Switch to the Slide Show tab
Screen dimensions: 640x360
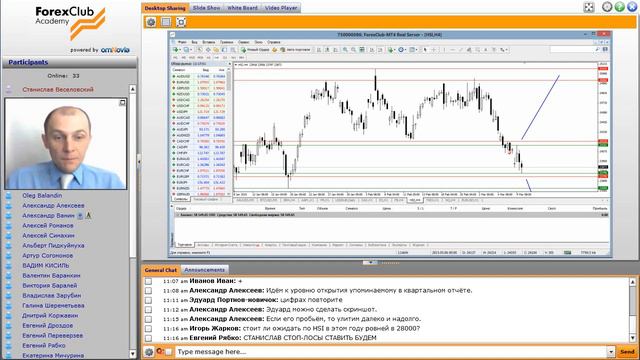[x=206, y=8]
